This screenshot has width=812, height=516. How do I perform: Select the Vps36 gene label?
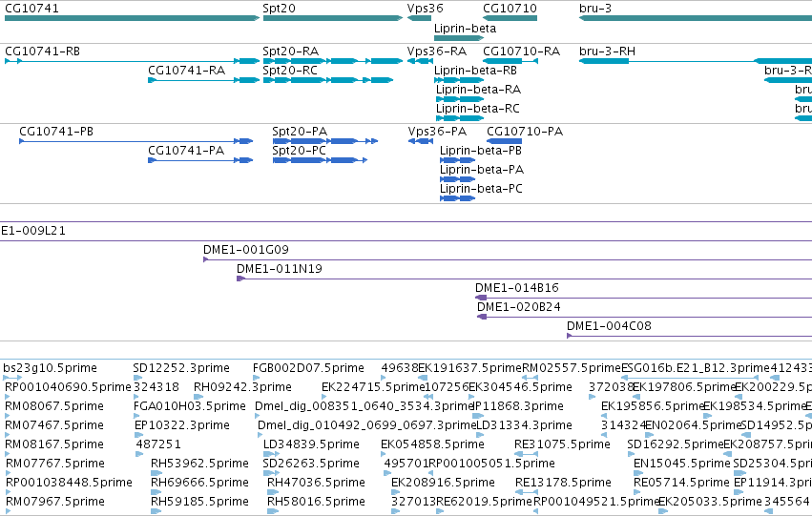pyautogui.click(x=426, y=9)
